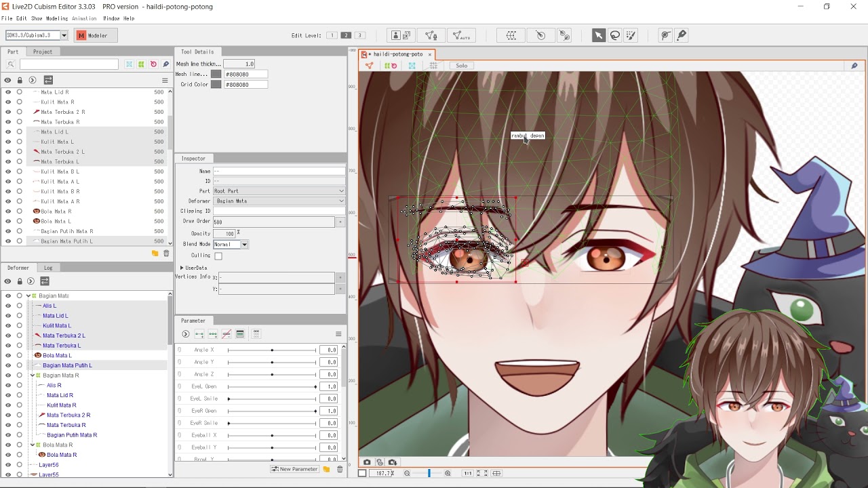868x488 pixels.
Task: Hide the Bola Mata R part
Action: tap(8, 211)
